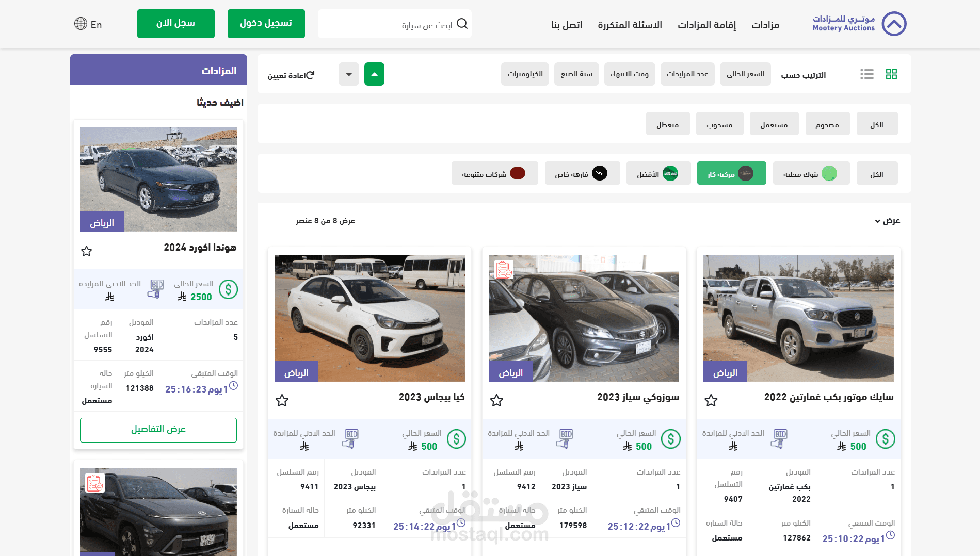The height and width of the screenshot is (556, 980).
Task: Favorite the سايك موتور بكب غمارتين 2022 card
Action: pos(711,400)
